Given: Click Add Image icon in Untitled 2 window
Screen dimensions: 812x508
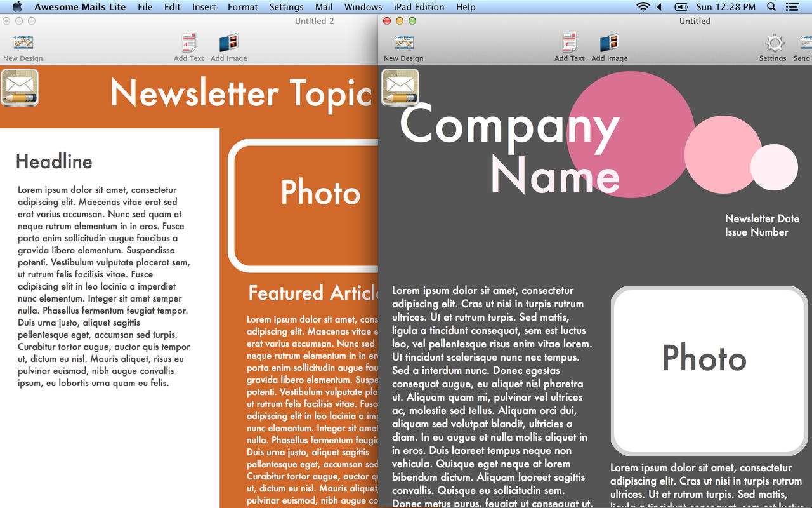Looking at the screenshot, I should [228, 44].
